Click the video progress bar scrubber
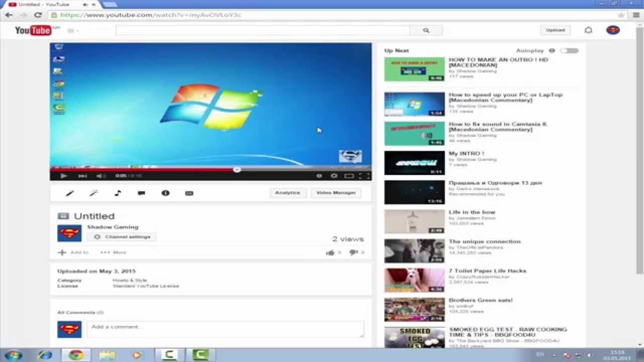Viewport: 644px width, 362px height. (x=236, y=169)
